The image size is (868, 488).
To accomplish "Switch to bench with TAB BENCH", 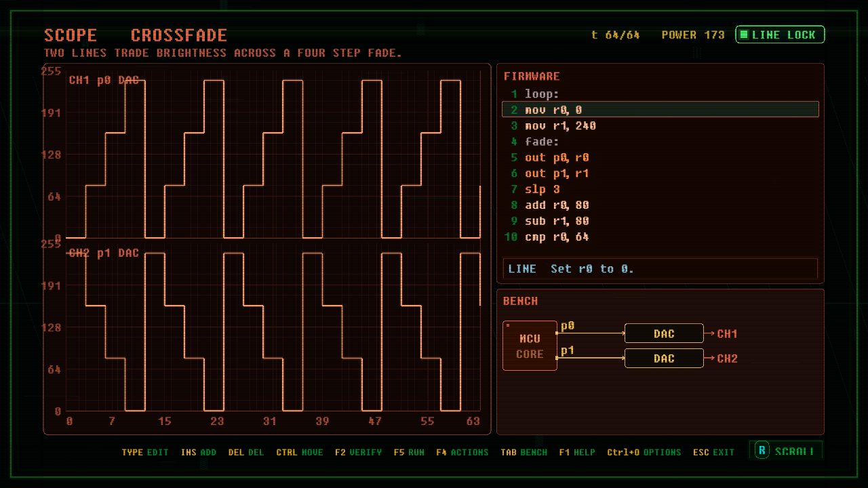I will (x=524, y=452).
